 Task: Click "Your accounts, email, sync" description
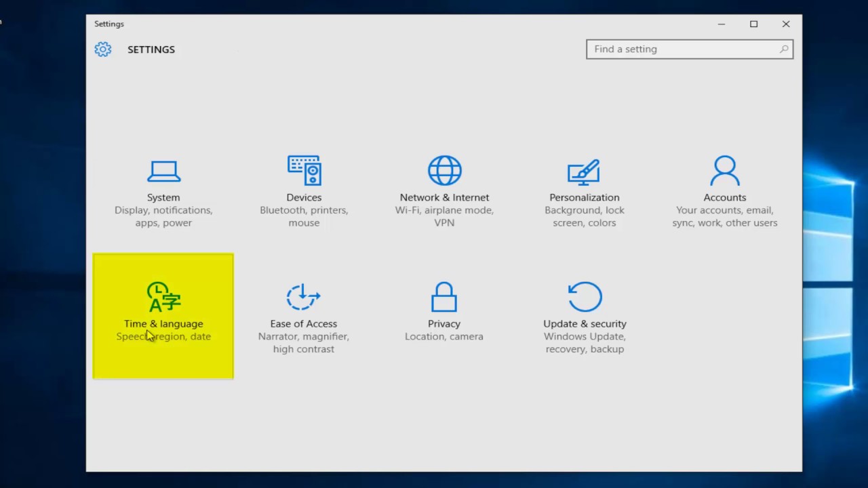(x=725, y=216)
